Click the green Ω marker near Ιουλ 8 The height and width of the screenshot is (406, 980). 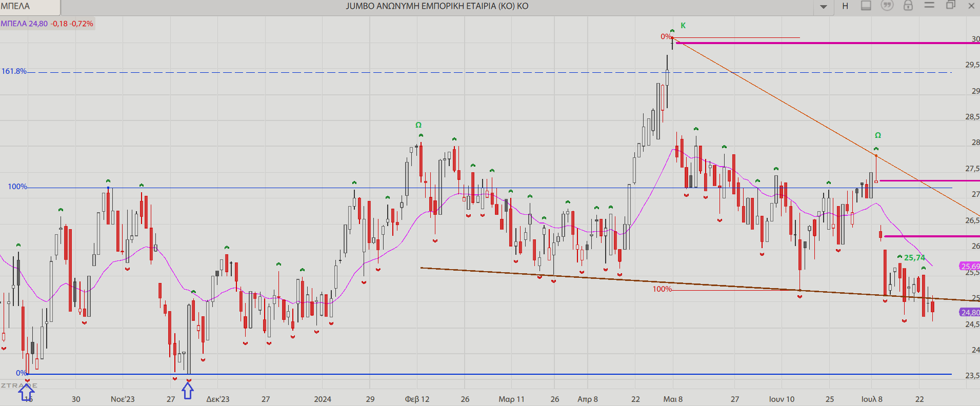click(x=878, y=135)
